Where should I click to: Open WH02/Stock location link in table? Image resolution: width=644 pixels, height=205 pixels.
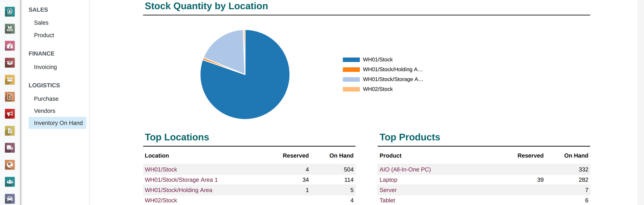(161, 201)
